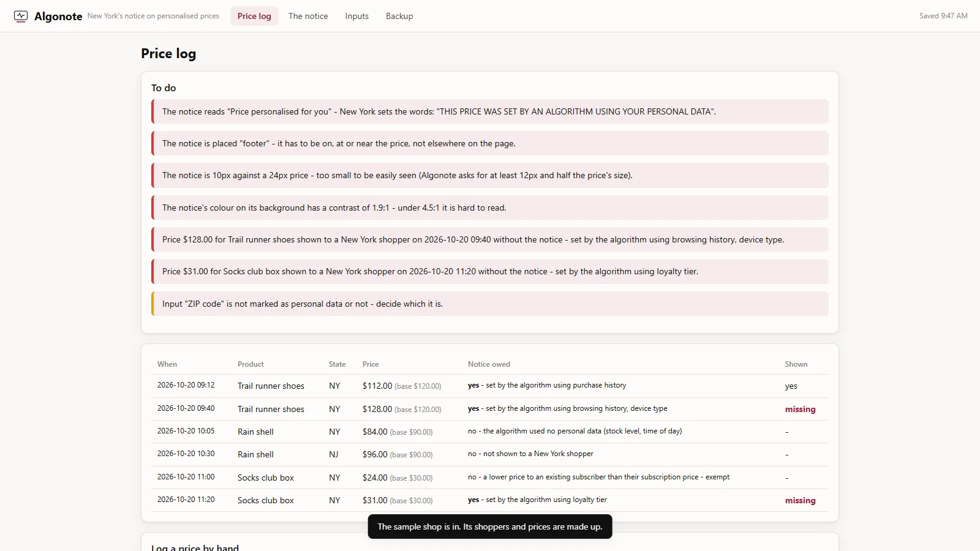Screen dimensions: 980x551
Task: Click the Shown column header
Action: 796,364
